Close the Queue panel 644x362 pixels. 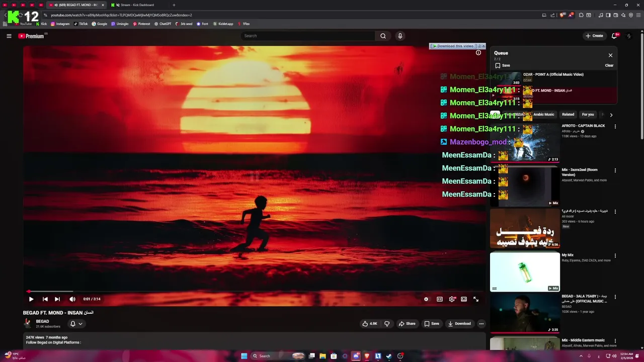tap(610, 55)
